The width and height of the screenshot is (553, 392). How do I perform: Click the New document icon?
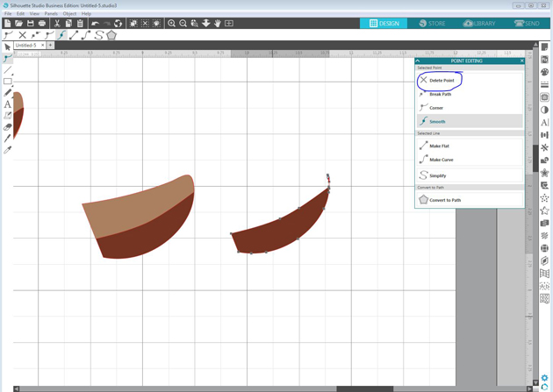[7, 24]
